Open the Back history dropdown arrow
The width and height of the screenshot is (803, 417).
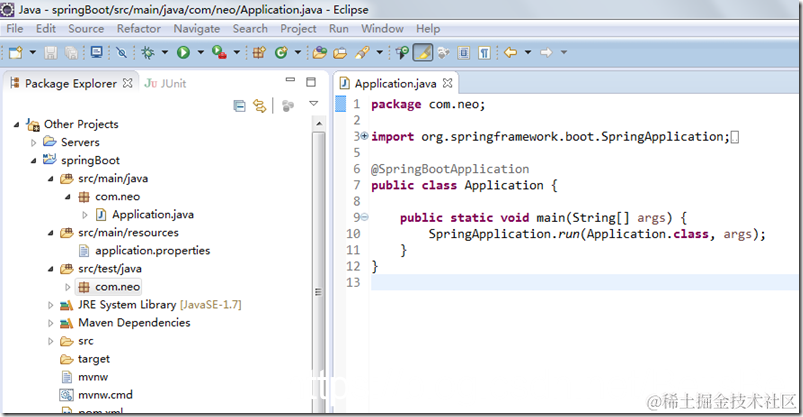click(527, 52)
